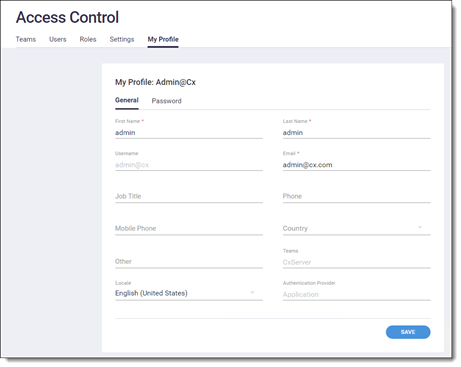The width and height of the screenshot is (461, 367).
Task: Click the My Profile: Admin@Cx heading
Action: click(x=155, y=82)
